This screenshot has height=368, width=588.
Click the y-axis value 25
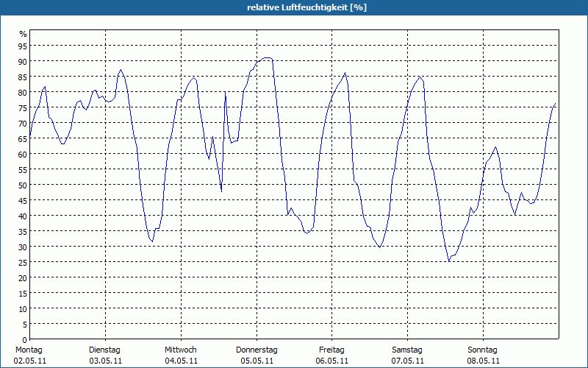tap(23, 263)
